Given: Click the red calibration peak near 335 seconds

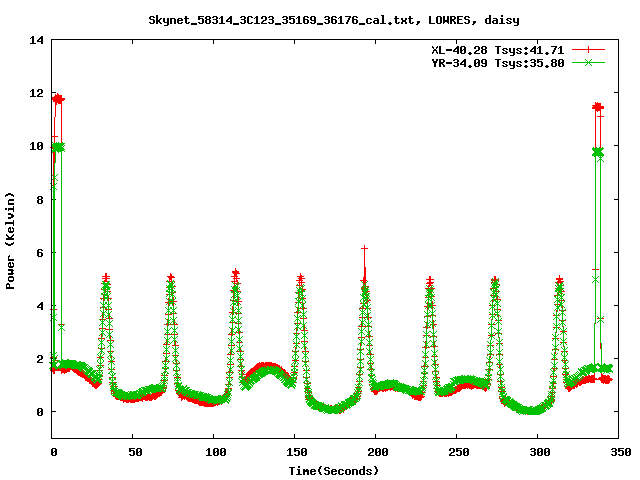Looking at the screenshot, I should [x=598, y=107].
